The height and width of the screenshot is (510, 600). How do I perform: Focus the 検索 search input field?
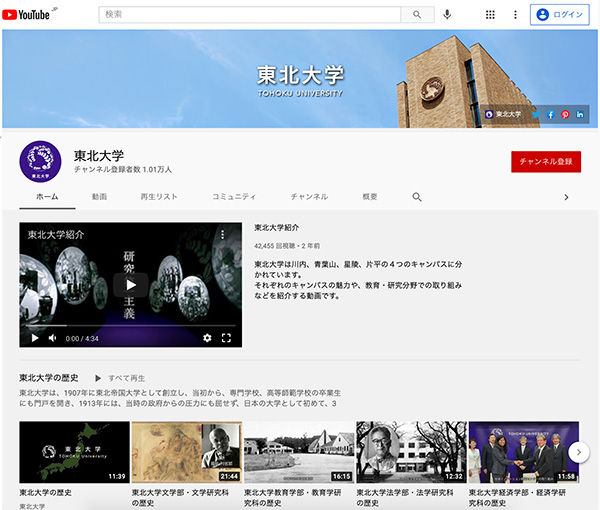point(250,15)
